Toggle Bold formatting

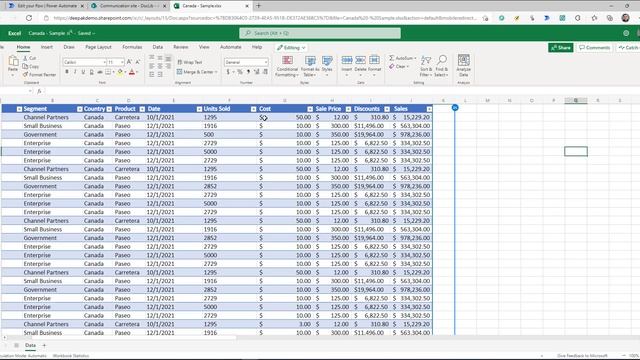(x=67, y=72)
